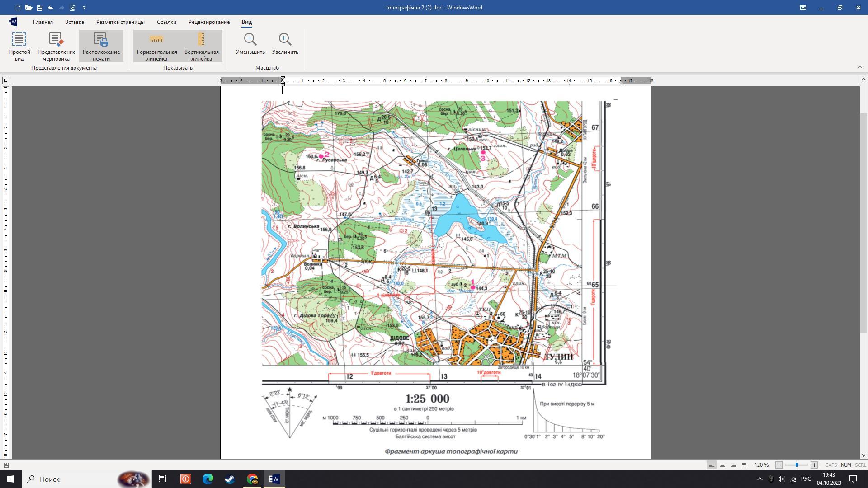Click the plus zoom button in status bar
This screenshot has height=488, width=868.
(814, 465)
